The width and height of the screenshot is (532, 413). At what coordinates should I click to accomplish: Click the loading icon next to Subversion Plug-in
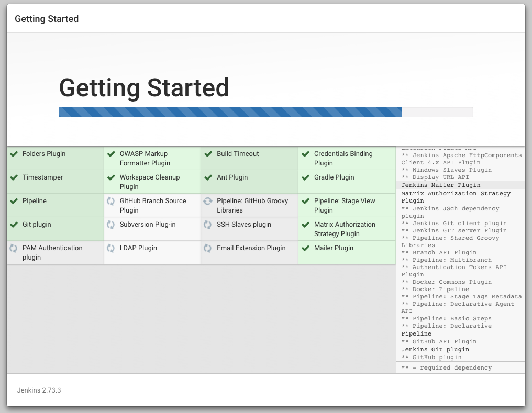(110, 225)
